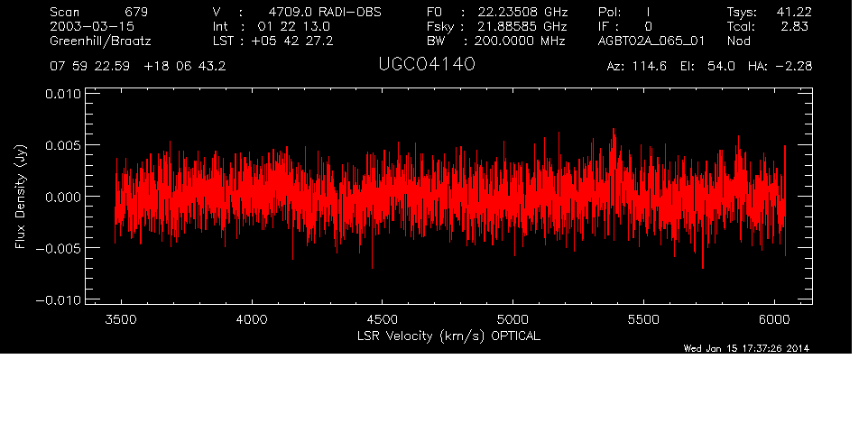Click F0 value 22.23508 GHz
868x442 pixels.
pyautogui.click(x=522, y=12)
